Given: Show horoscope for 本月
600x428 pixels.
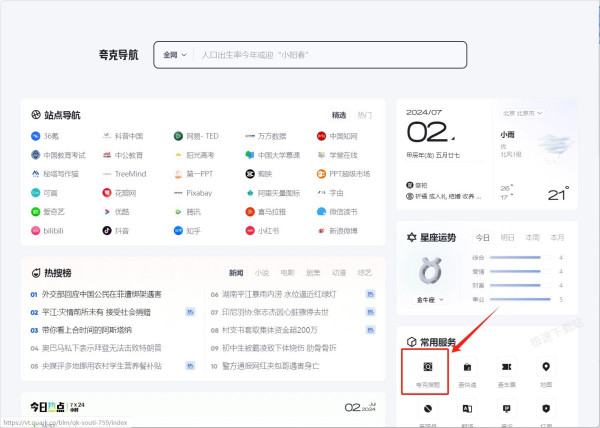Looking at the screenshot, I should pyautogui.click(x=557, y=238).
